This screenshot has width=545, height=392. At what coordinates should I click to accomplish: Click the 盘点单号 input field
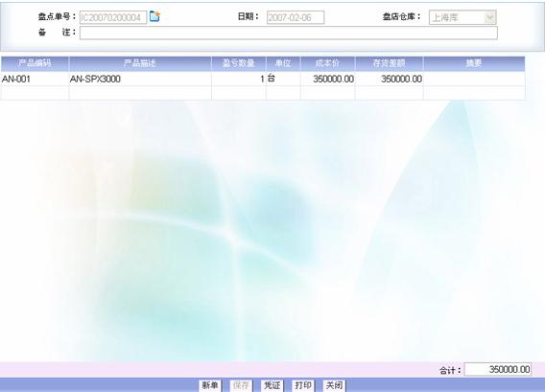click(113, 17)
